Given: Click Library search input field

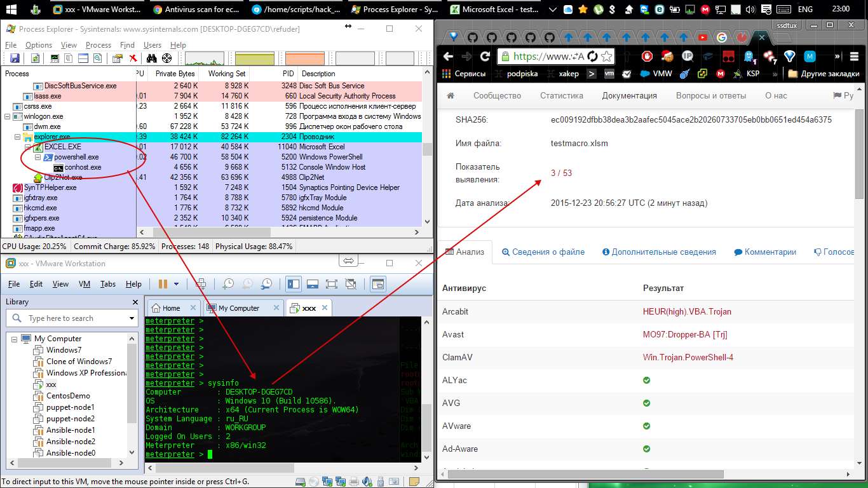Looking at the screenshot, I should pyautogui.click(x=72, y=318).
